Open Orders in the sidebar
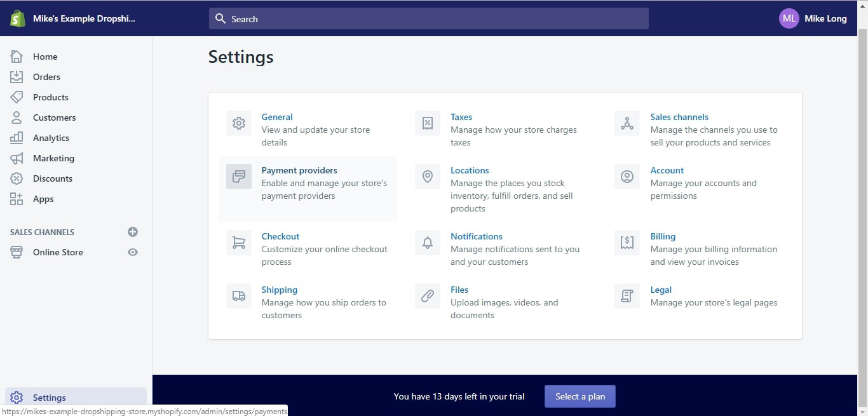The height and width of the screenshot is (416, 868). [x=46, y=77]
